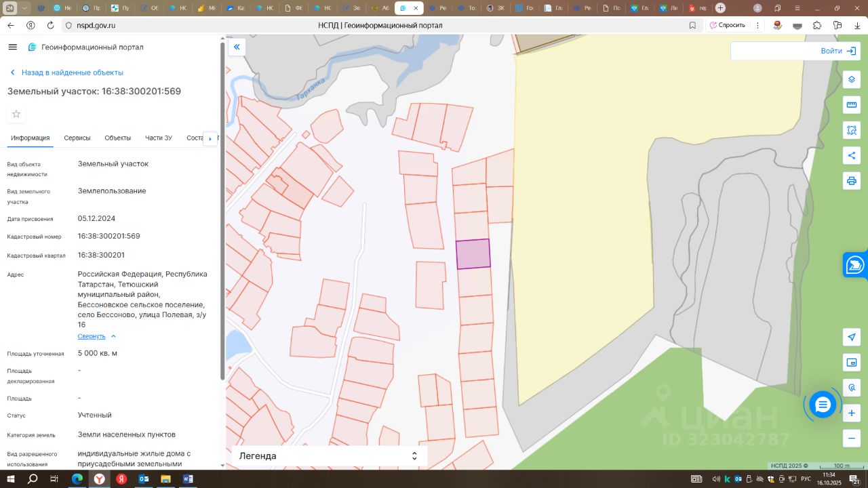Viewport: 868px width, 488px height.
Task: Print the map
Action: tap(852, 181)
